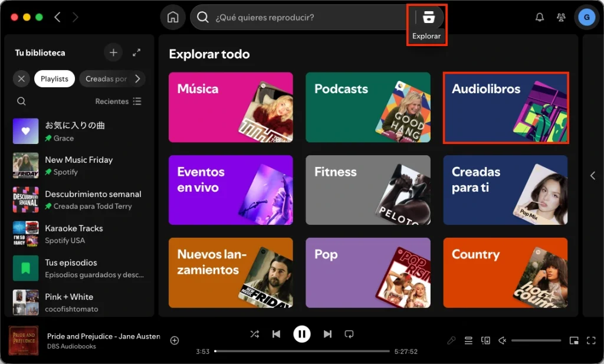Search within Tu biblioteca magnifier icon
Viewport: 604px width, 364px height.
click(22, 101)
